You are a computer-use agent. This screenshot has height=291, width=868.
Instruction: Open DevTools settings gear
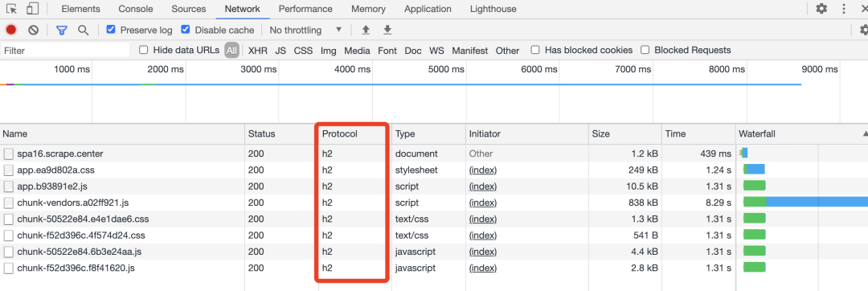coord(821,9)
